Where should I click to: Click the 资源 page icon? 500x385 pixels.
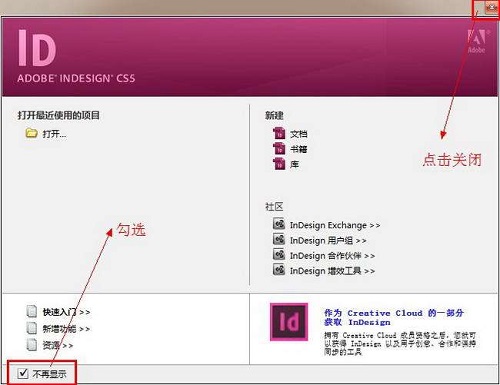click(x=32, y=345)
